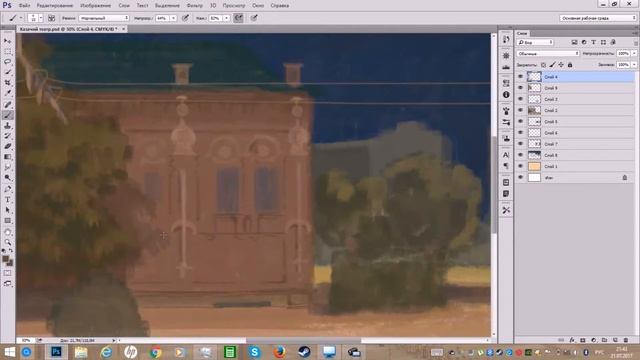
Task: Open the layer opacity dropdown arrow
Action: coord(634,53)
